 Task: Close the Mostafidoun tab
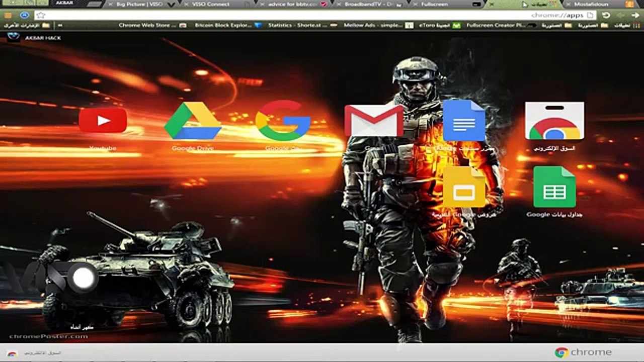[568, 4]
